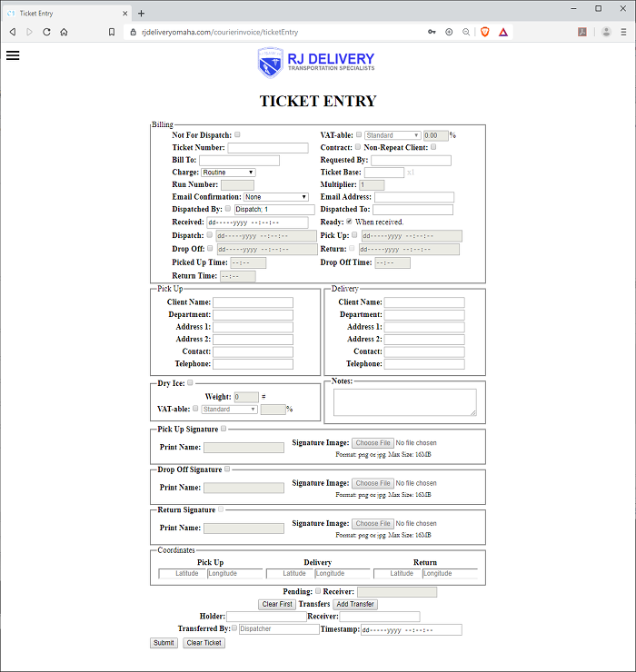The width and height of the screenshot is (636, 672).
Task: Enable the Dry Ice checkbox
Action: tap(190, 383)
